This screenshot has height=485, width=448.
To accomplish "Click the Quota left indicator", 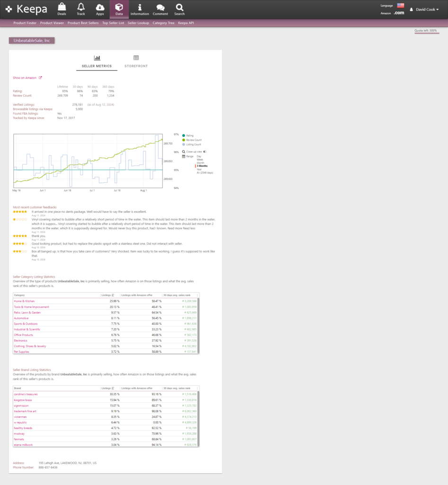I will (x=426, y=31).
